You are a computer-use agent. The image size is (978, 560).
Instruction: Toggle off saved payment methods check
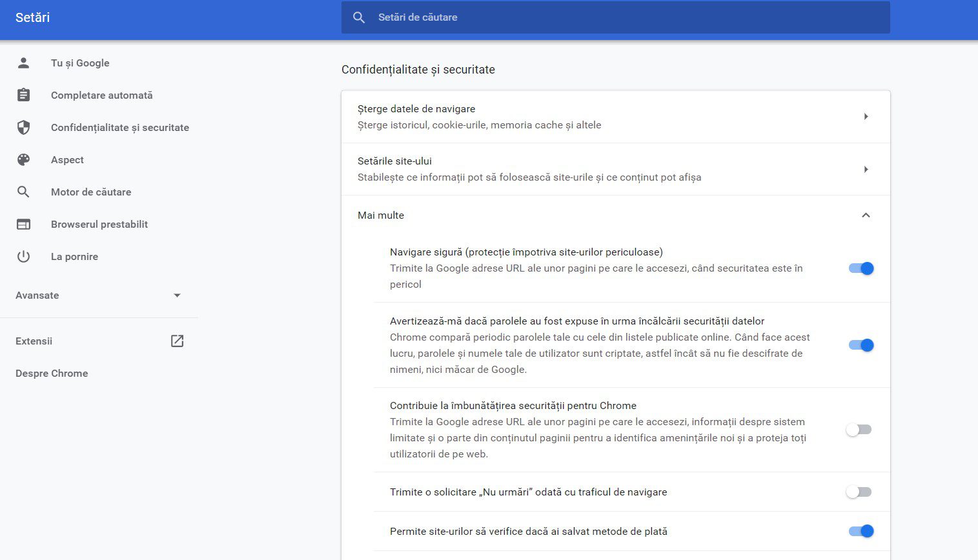click(x=861, y=531)
